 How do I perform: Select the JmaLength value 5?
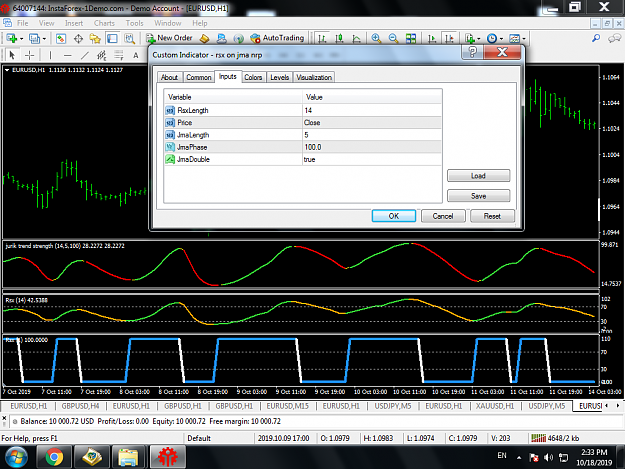[x=371, y=135]
